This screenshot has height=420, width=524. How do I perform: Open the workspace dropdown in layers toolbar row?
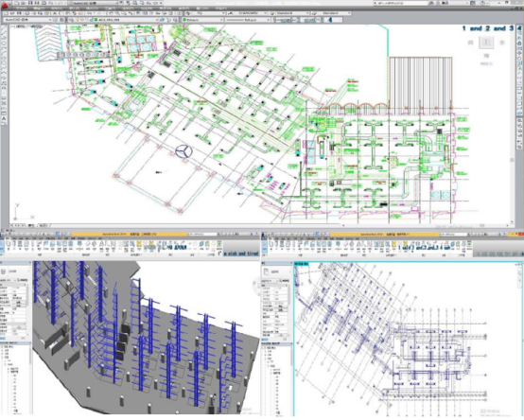(27, 20)
